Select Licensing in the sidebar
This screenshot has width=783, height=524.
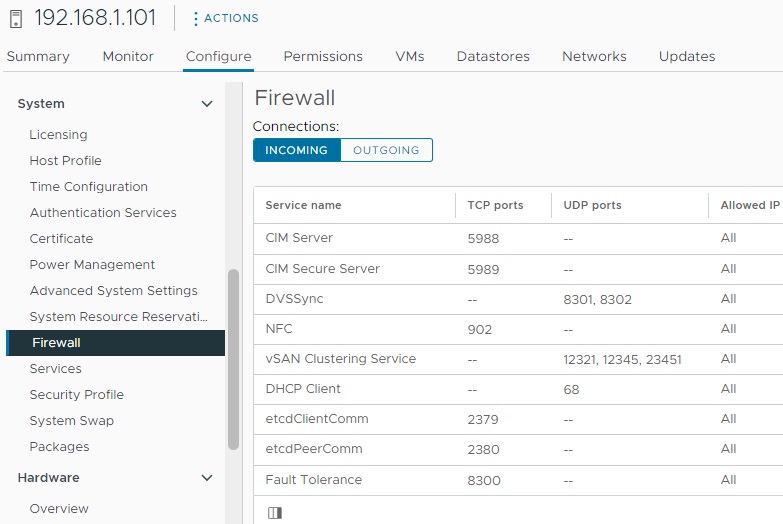(x=58, y=135)
